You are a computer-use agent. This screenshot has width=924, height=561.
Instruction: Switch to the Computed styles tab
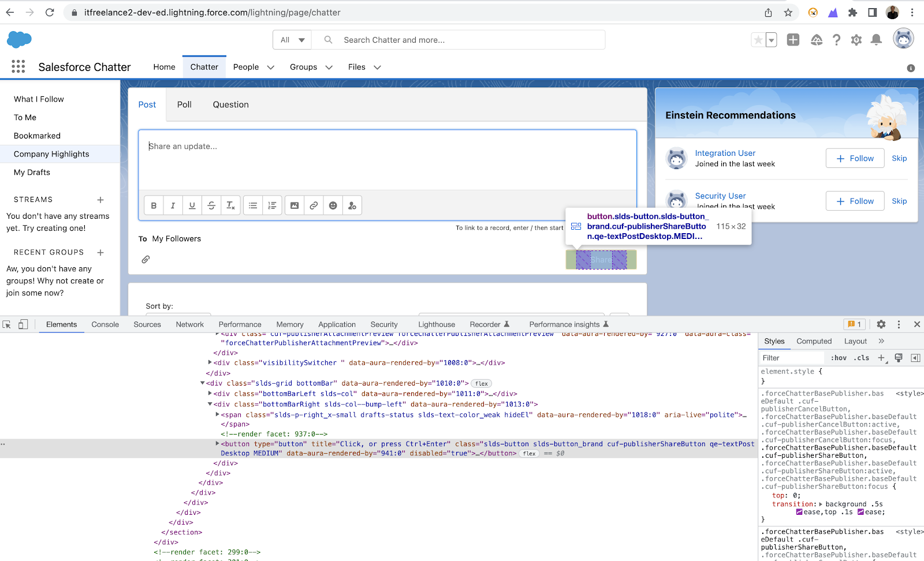click(814, 341)
